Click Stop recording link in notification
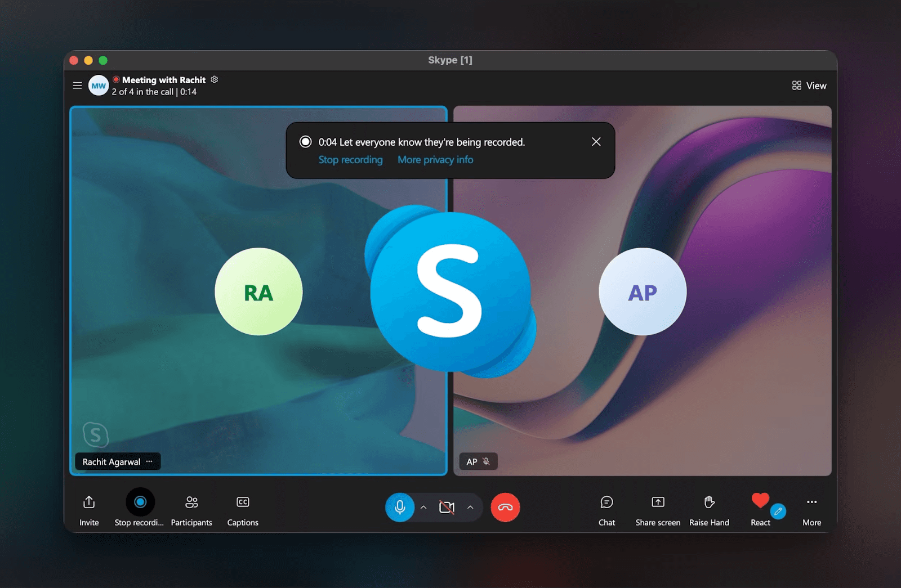Viewport: 901px width, 588px height. pyautogui.click(x=350, y=160)
